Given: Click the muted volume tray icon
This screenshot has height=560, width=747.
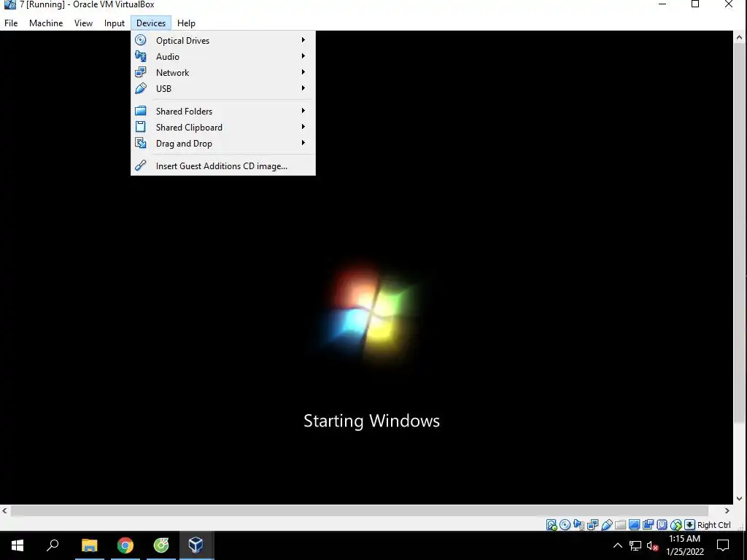Looking at the screenshot, I should pyautogui.click(x=652, y=545).
